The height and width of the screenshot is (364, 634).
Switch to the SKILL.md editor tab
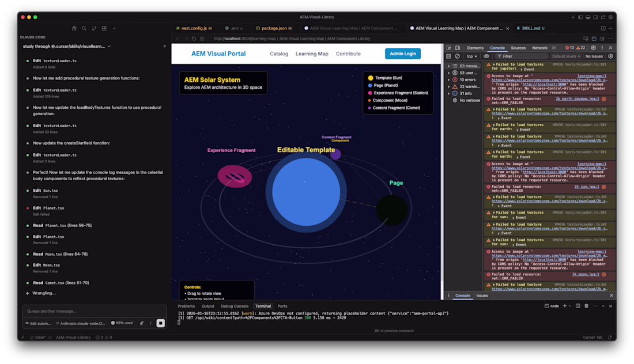point(530,28)
